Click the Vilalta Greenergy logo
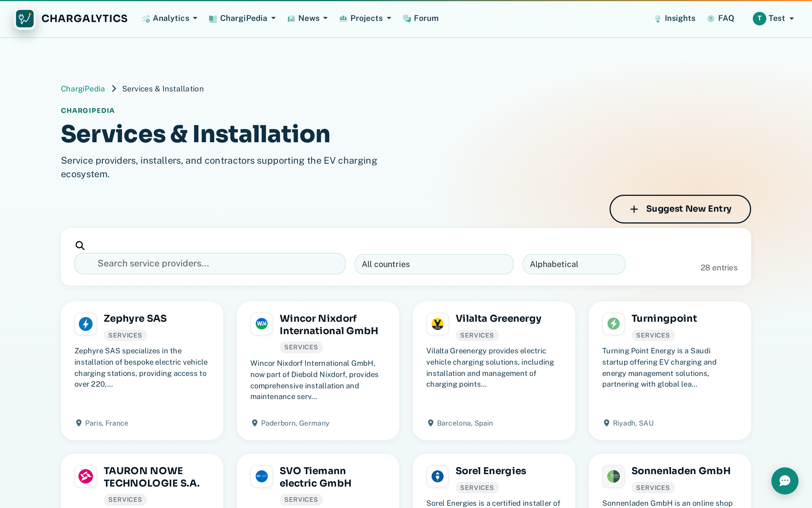The height and width of the screenshot is (508, 812). click(x=438, y=324)
